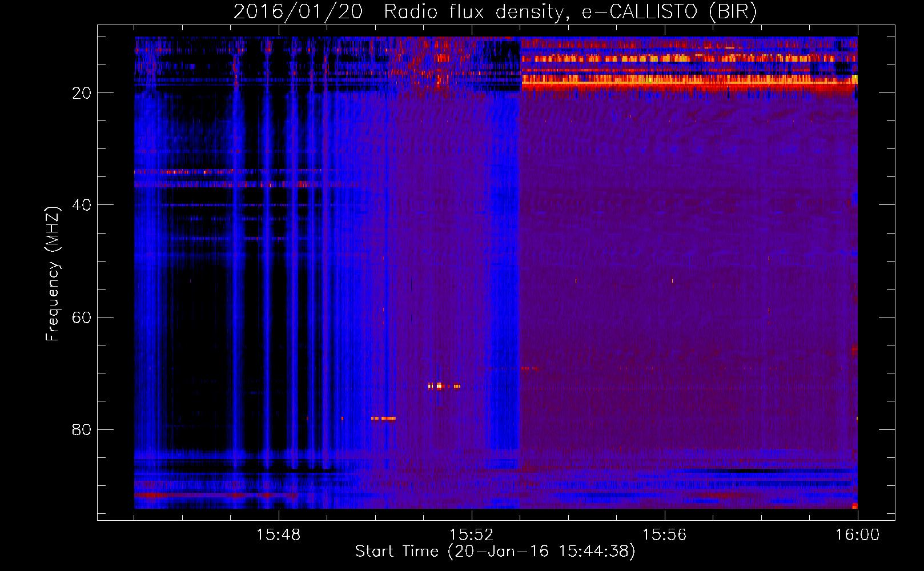Click the frequency tick label 60
This screenshot has width=924, height=571.
(x=82, y=317)
